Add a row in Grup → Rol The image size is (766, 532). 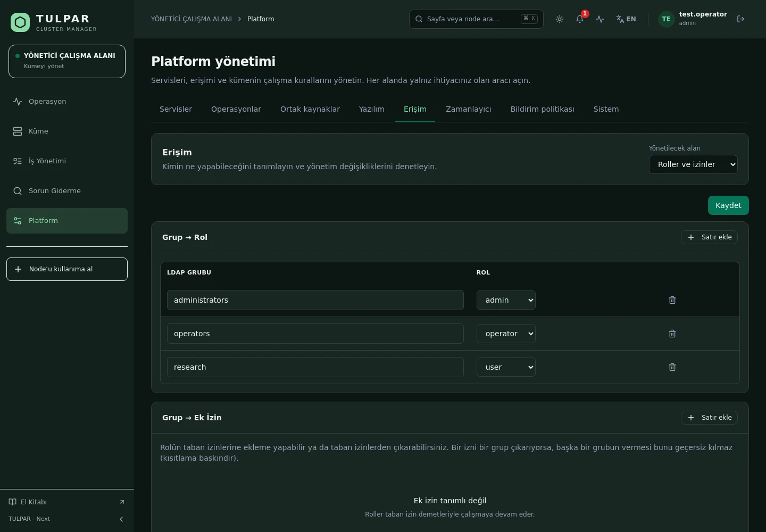point(709,237)
